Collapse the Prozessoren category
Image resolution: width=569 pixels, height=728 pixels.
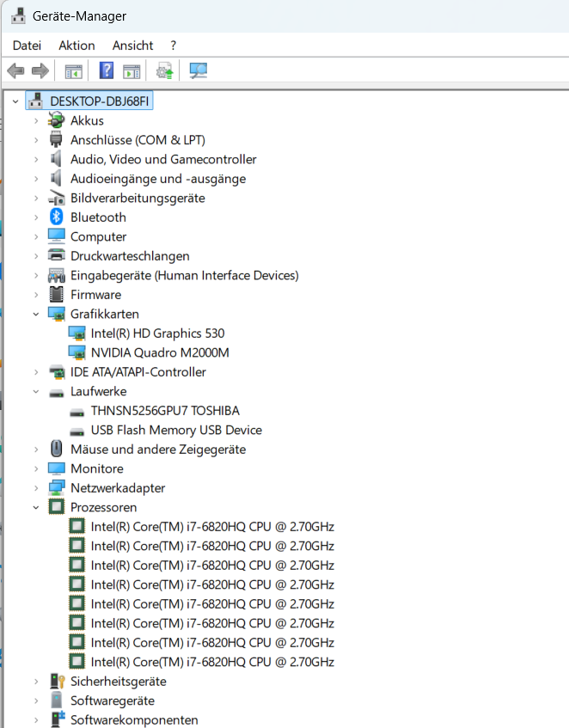click(36, 507)
